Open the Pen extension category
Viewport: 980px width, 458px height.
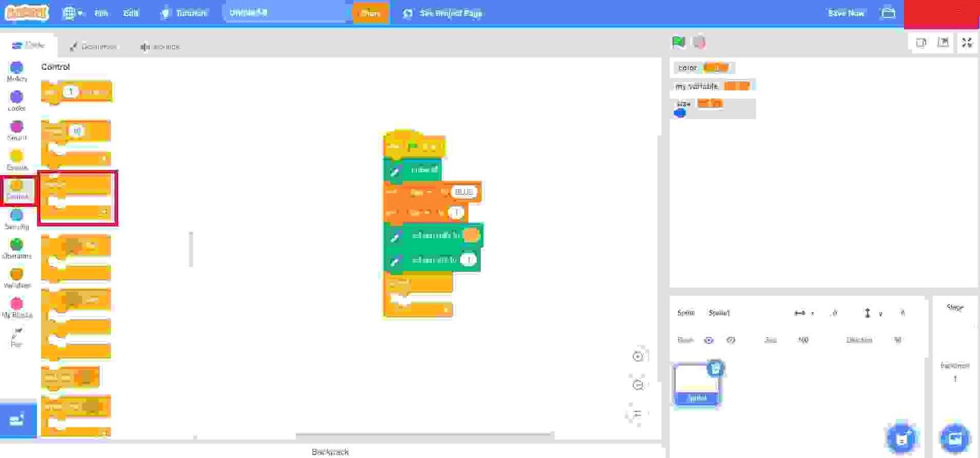coord(17,336)
